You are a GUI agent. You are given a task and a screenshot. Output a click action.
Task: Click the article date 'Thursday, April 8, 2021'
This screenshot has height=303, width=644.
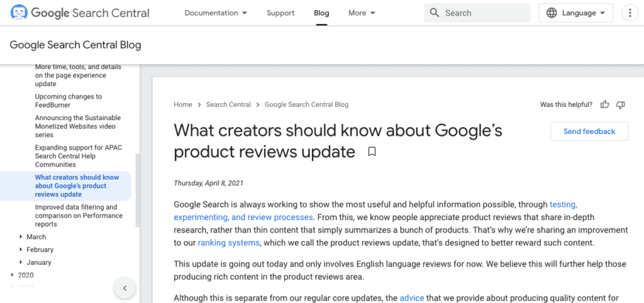(209, 183)
